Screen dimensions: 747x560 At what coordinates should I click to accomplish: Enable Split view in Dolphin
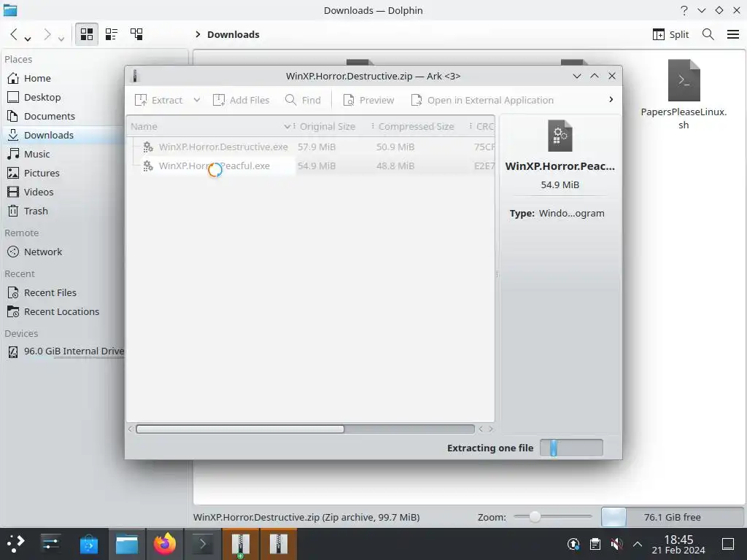pos(671,34)
